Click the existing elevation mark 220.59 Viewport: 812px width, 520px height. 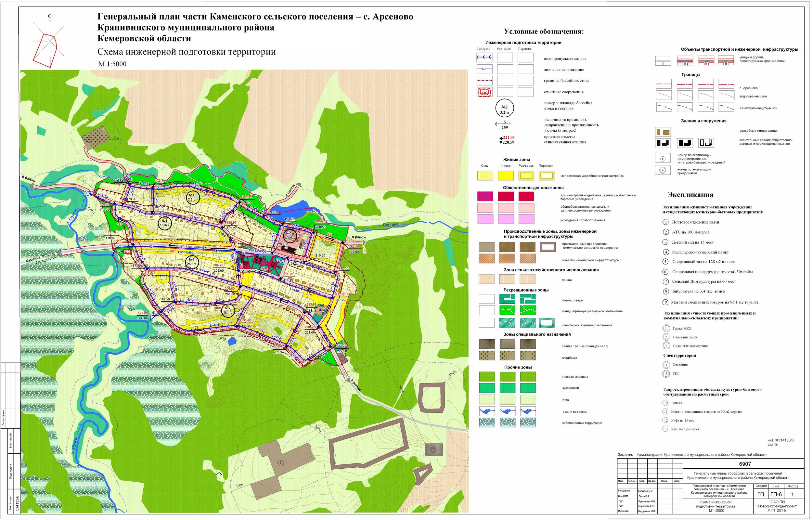click(507, 142)
